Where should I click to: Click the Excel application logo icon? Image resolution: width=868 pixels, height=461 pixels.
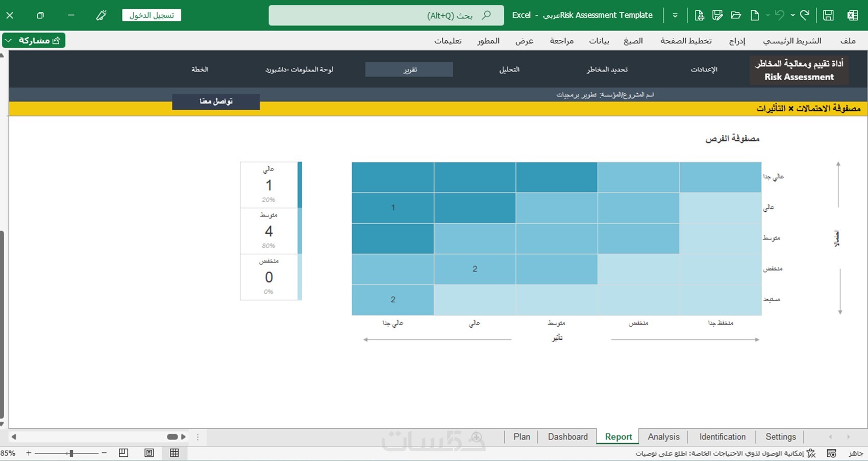click(852, 15)
